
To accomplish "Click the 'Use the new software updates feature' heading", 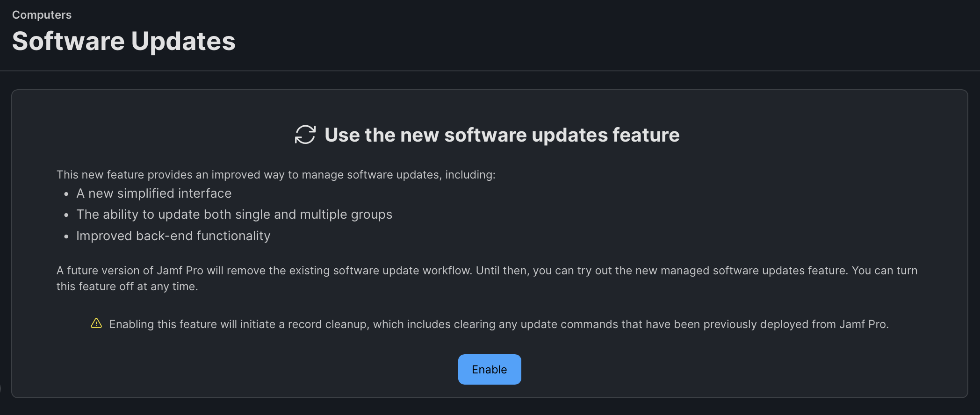I will pyautogui.click(x=502, y=135).
